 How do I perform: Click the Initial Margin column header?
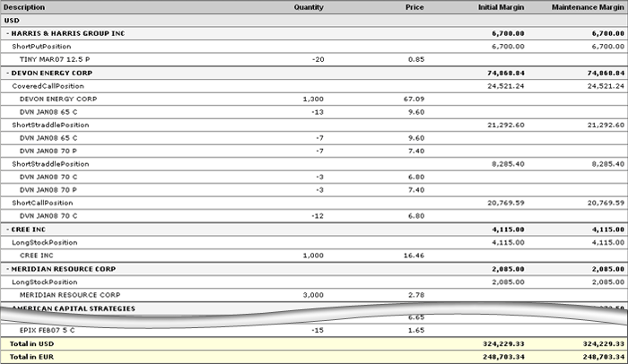click(501, 7)
